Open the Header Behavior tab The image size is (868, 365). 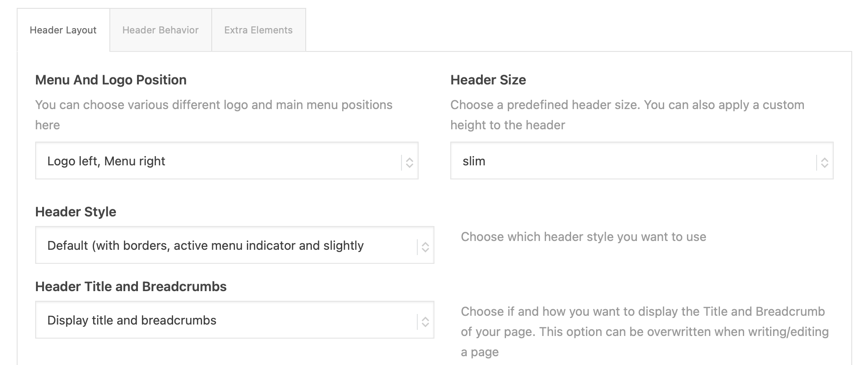click(160, 30)
